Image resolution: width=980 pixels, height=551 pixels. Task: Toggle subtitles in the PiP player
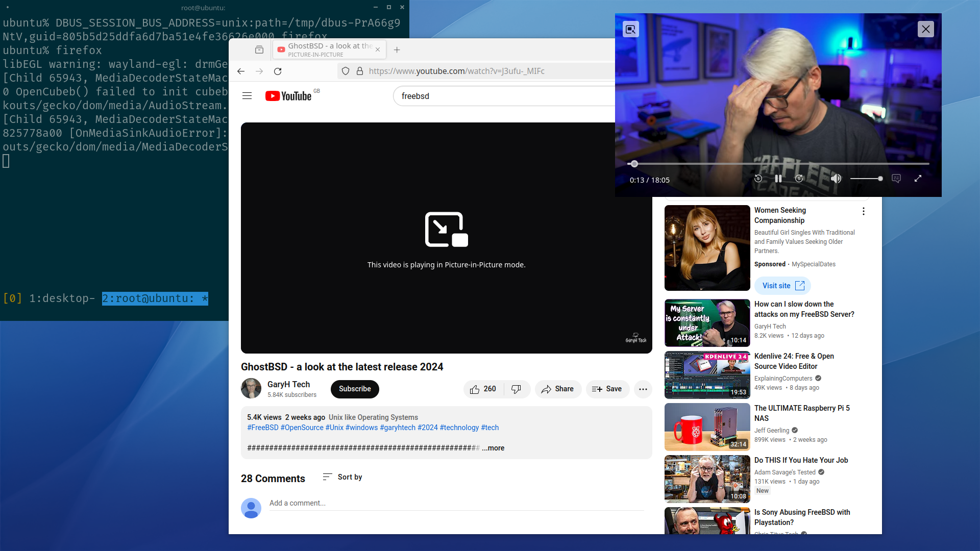[x=896, y=179]
